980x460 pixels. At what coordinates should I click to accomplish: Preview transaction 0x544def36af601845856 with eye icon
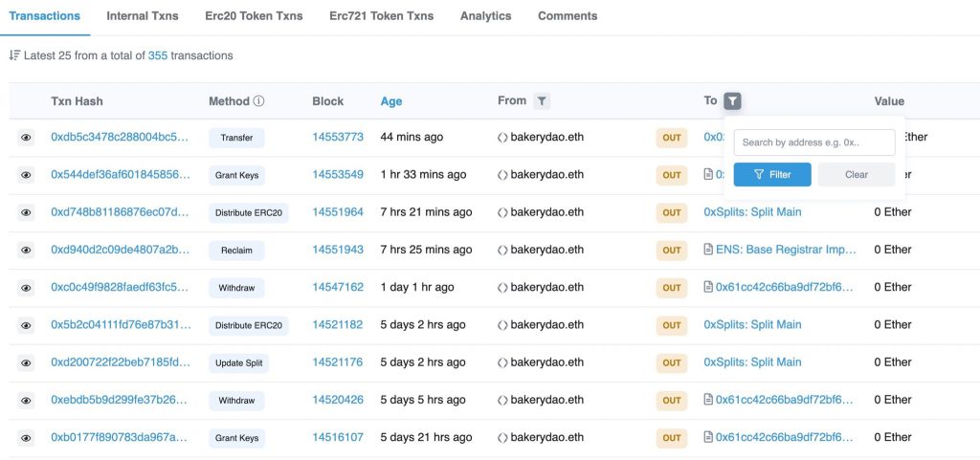pyautogui.click(x=26, y=175)
